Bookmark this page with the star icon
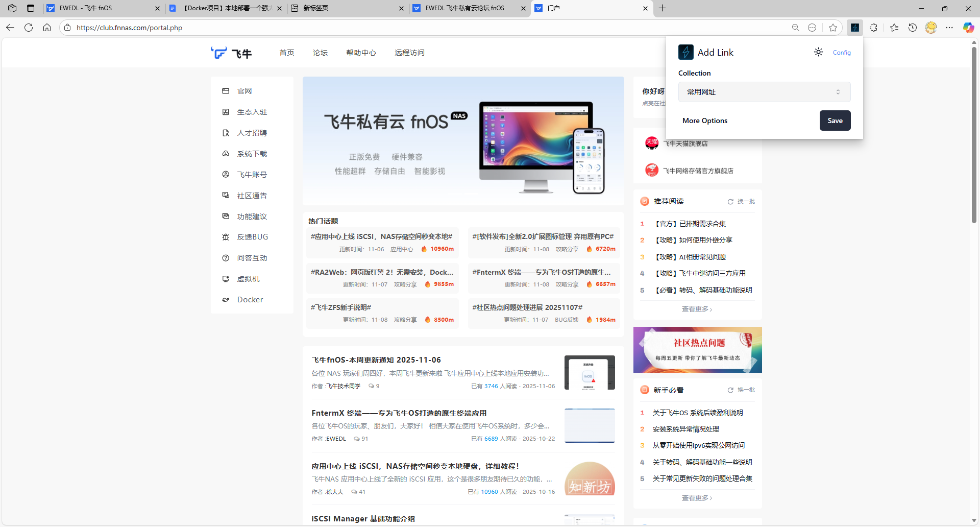The height and width of the screenshot is (527, 980). pos(833,28)
